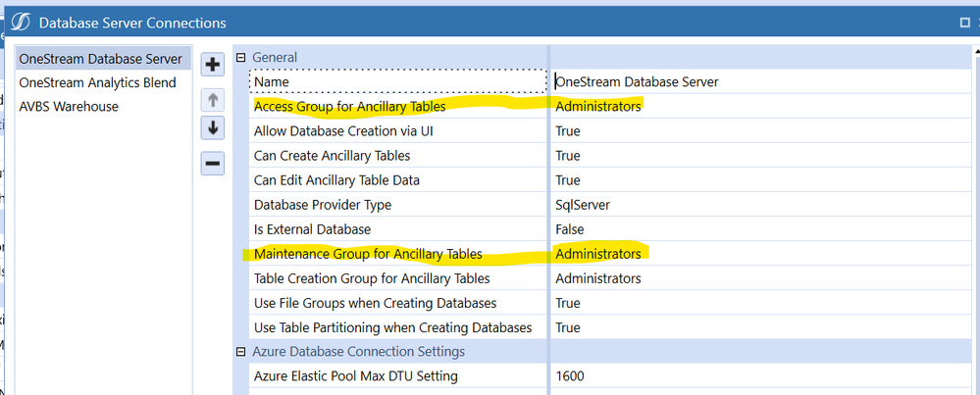The image size is (980, 395).
Task: Collapse the General section
Action: (240, 58)
